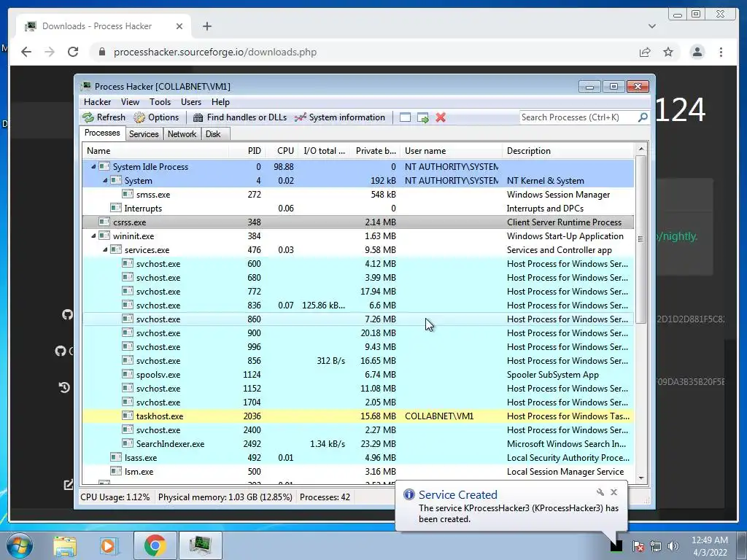Open the Users menu
The image size is (747, 560).
(x=191, y=102)
